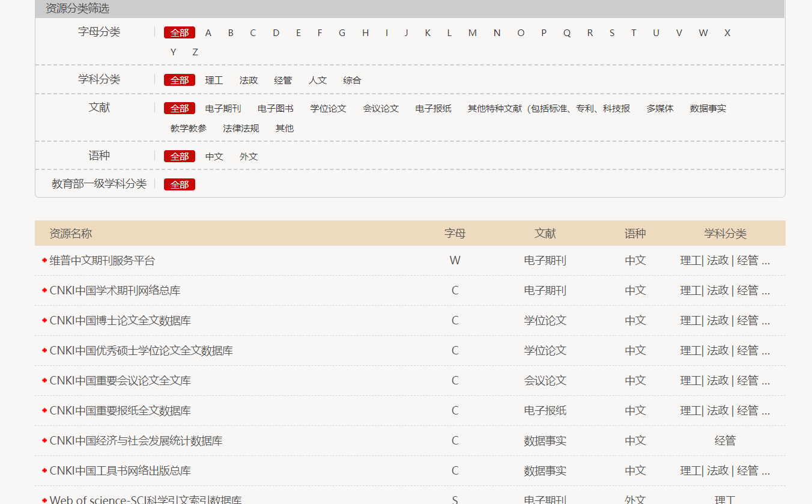Filter resources by letter A

point(208,32)
